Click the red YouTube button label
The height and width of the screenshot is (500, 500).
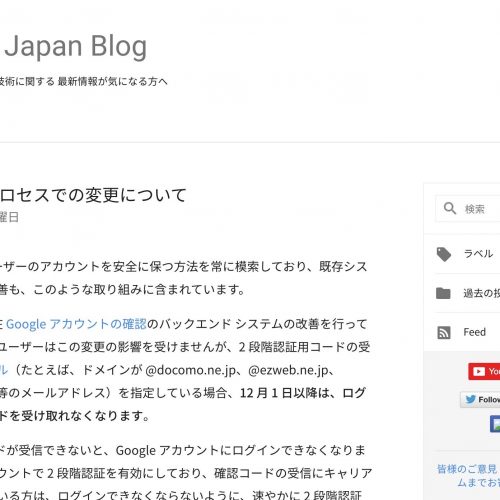494,371
